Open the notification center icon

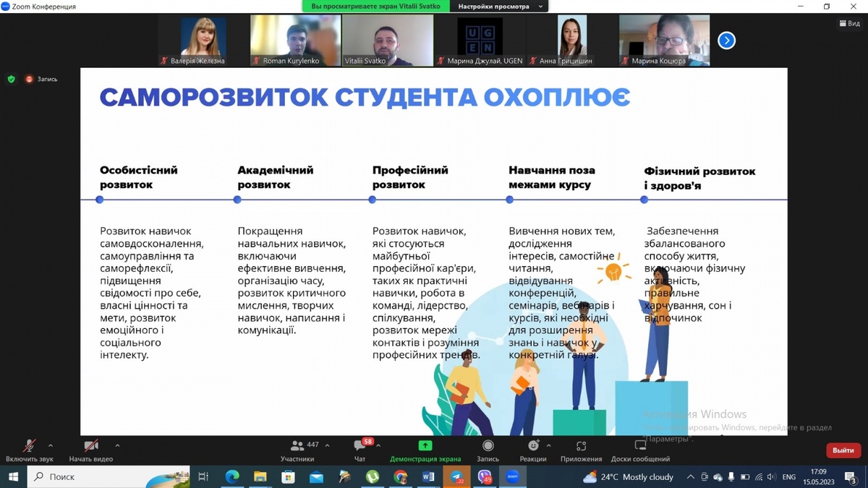pyautogui.click(x=852, y=478)
